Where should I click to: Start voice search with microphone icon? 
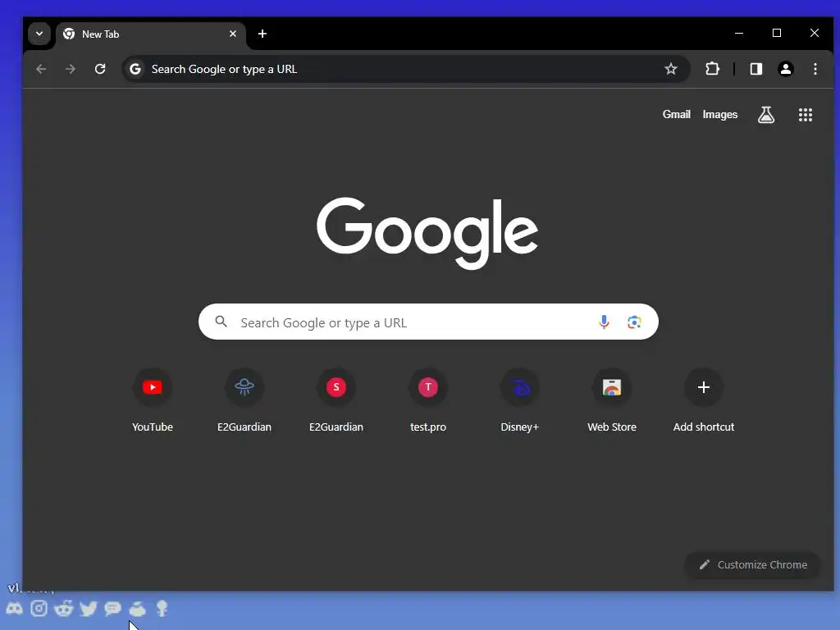[x=604, y=322]
